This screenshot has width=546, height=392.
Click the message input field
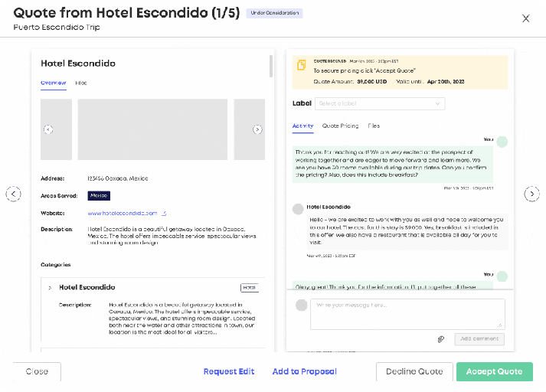point(407,313)
